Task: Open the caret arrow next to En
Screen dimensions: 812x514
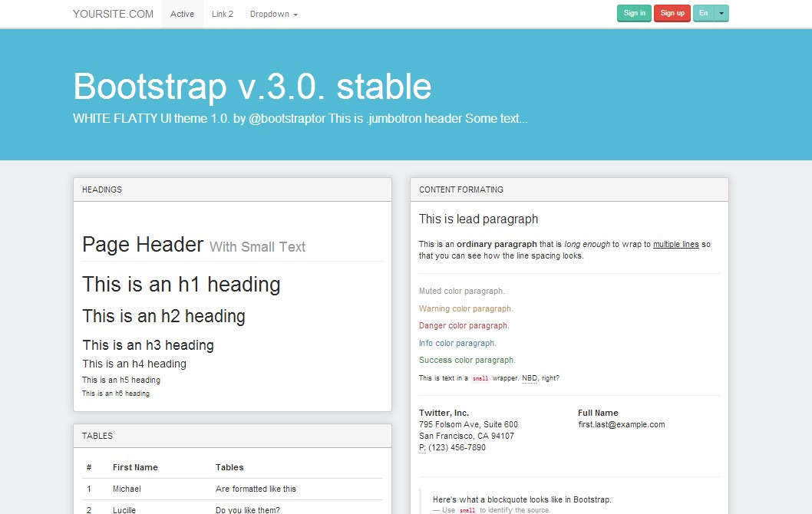Action: pos(721,13)
